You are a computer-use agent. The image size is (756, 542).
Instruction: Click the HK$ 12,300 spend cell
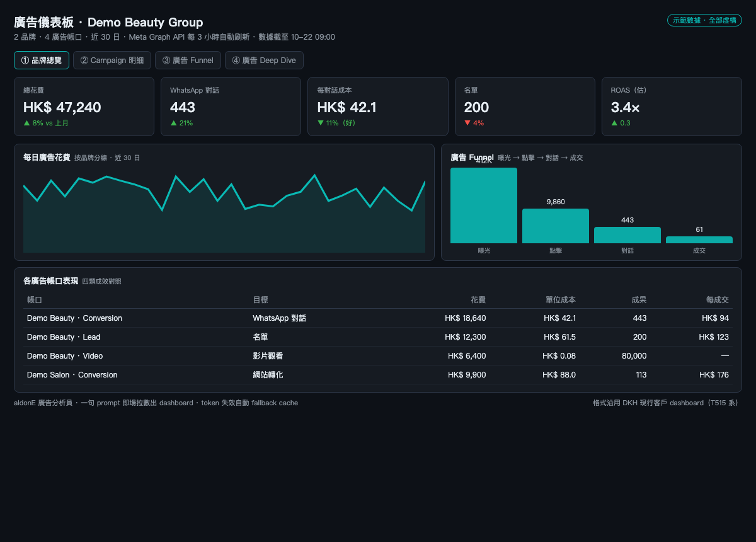point(465,337)
